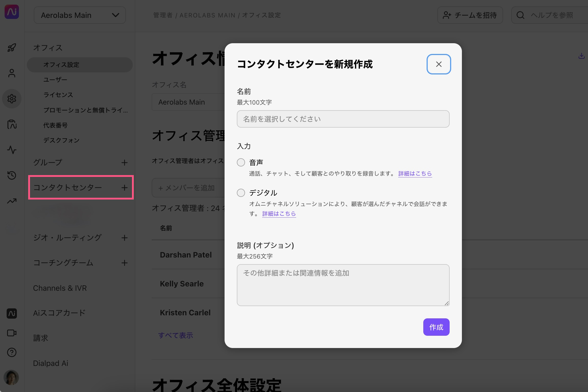Click the 名前を選択してください name field

[x=343, y=119]
